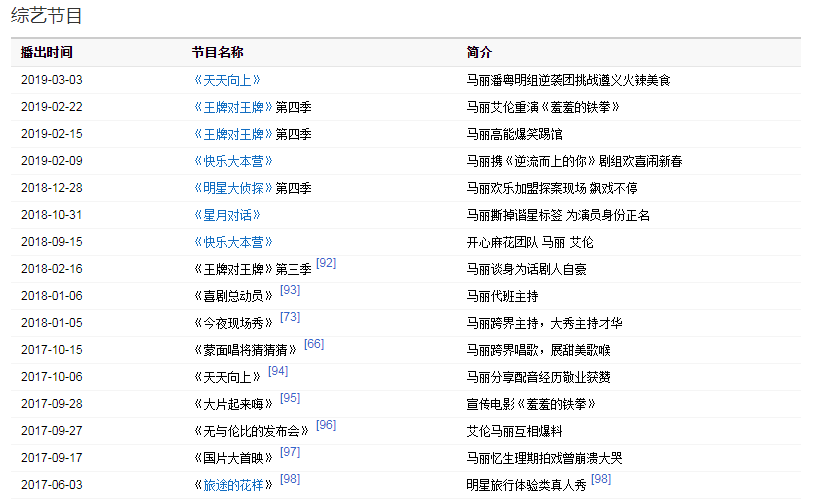
Task: Open citation [73] after 今夜现场秀
Action: pos(290,317)
